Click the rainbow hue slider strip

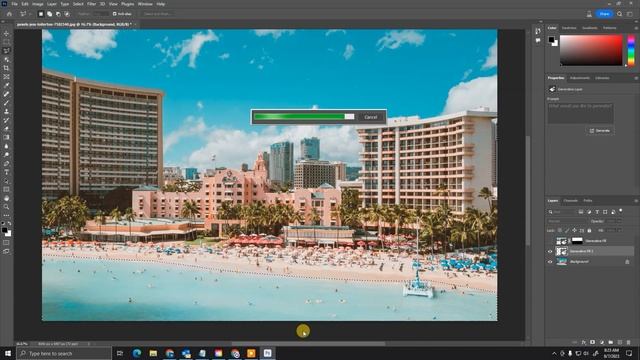631,51
